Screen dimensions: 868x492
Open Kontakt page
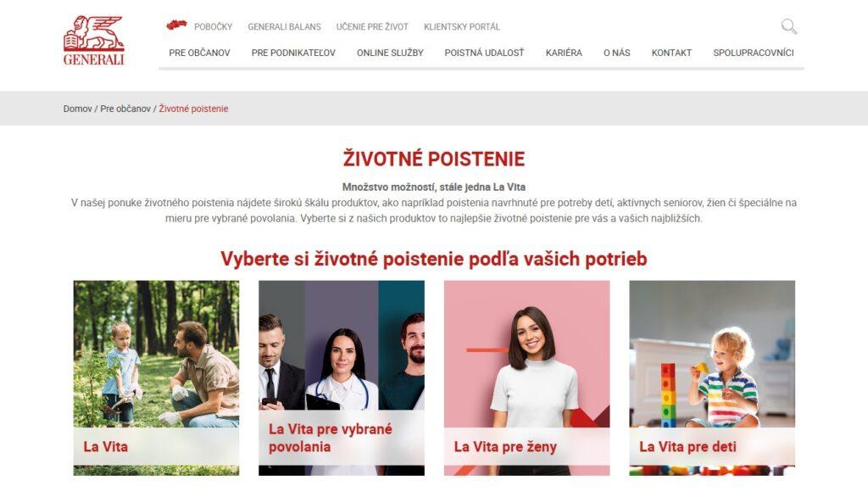[x=671, y=53]
